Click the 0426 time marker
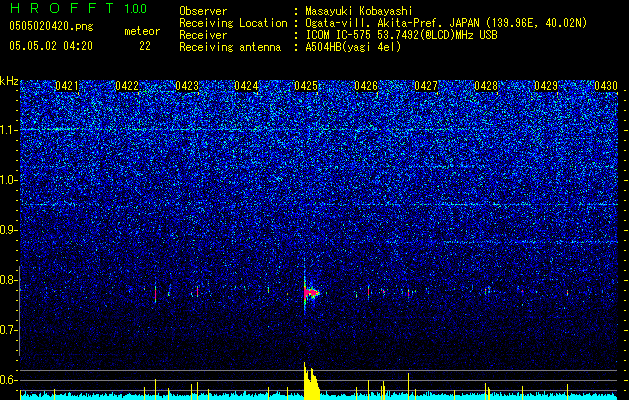Screen dimensions: 629x400 pyautogui.click(x=366, y=85)
